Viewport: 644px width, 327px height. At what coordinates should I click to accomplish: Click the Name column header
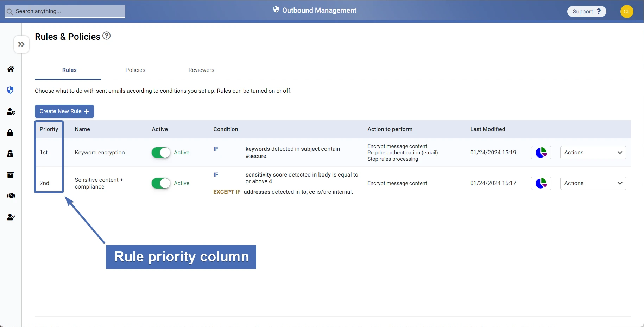point(82,129)
